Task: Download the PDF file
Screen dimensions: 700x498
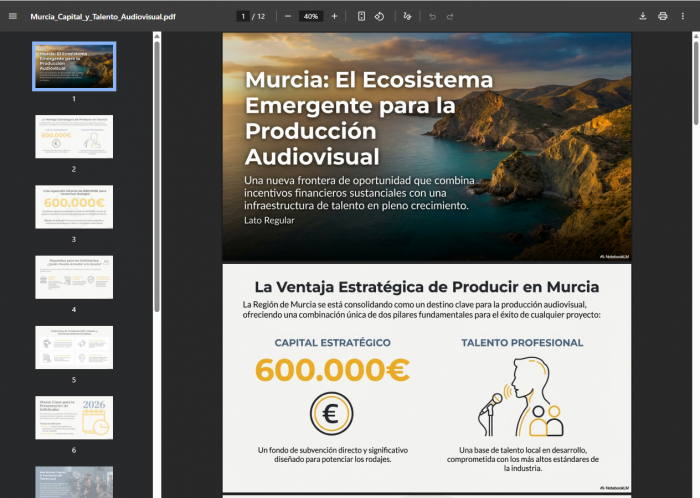Action: coord(643,16)
